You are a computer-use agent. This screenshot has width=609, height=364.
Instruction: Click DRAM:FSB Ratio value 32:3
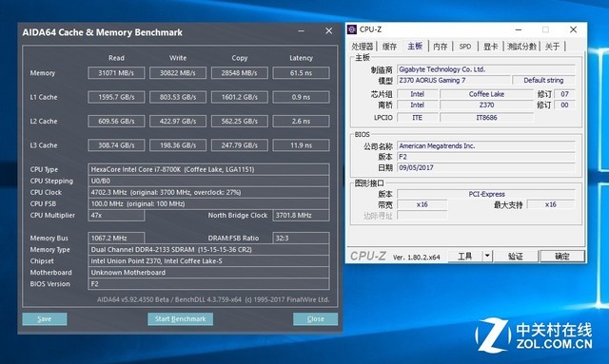click(301, 239)
